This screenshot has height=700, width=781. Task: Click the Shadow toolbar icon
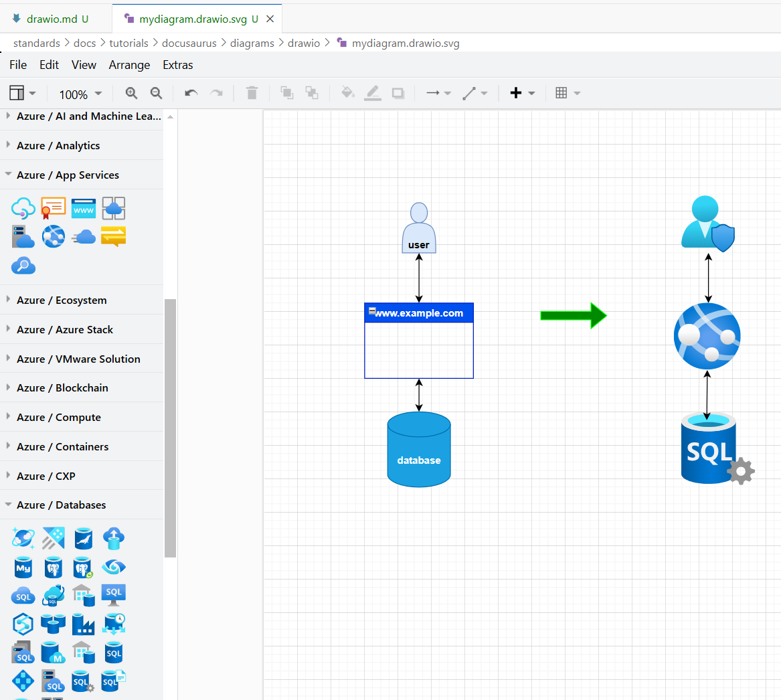(398, 93)
